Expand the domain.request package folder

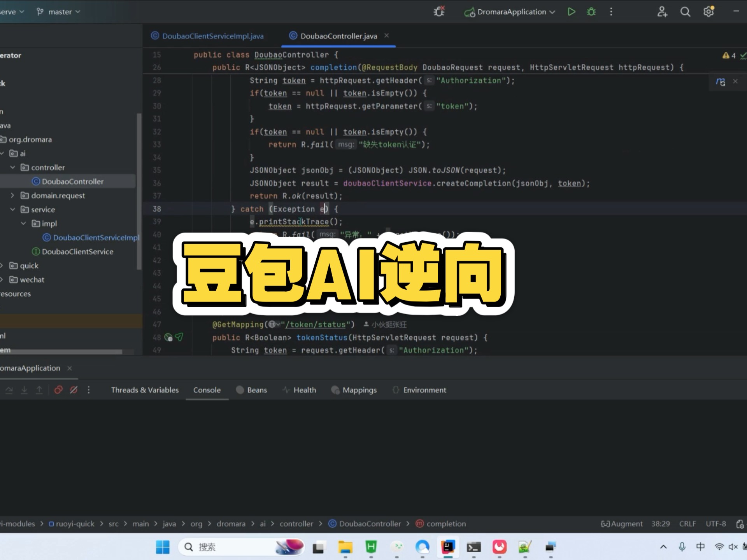pyautogui.click(x=12, y=195)
